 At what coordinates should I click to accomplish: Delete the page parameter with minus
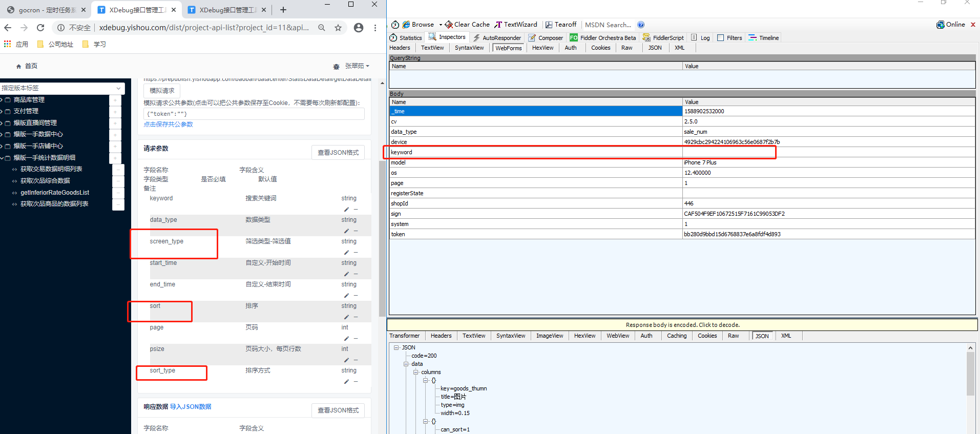pyautogui.click(x=356, y=339)
